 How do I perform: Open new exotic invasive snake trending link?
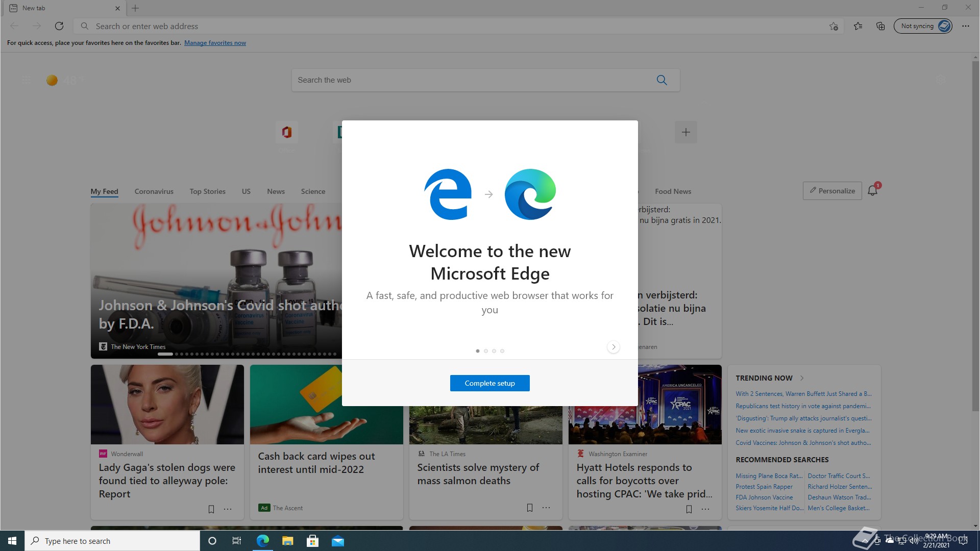802,431
